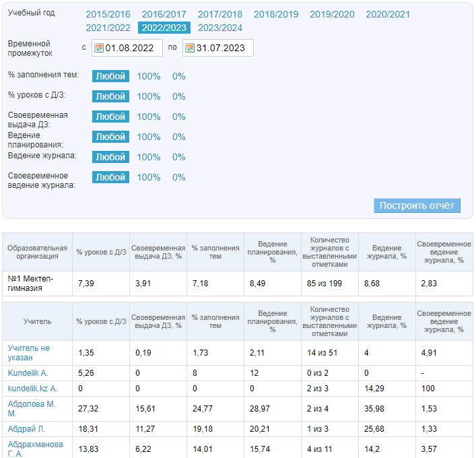The image size is (476, 458).
Task: Click the start date field 01.08.2022
Action: click(133, 48)
